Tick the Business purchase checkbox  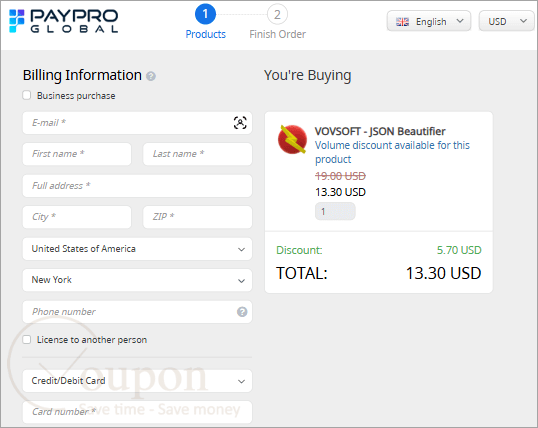tap(27, 95)
